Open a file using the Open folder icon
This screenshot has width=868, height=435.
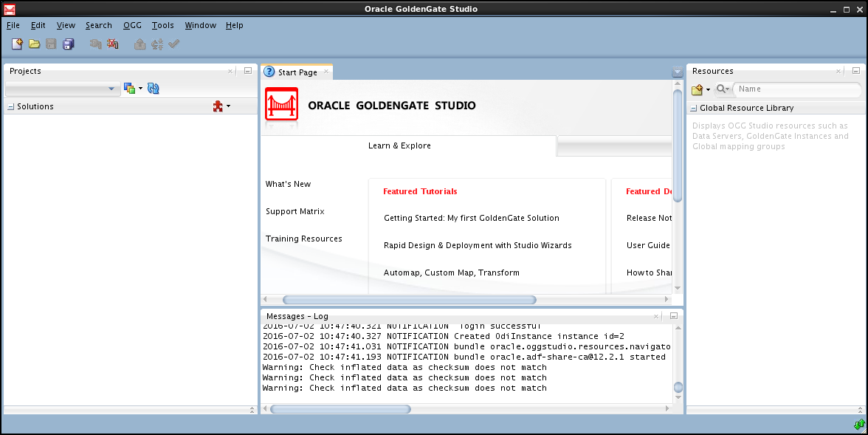coord(34,44)
